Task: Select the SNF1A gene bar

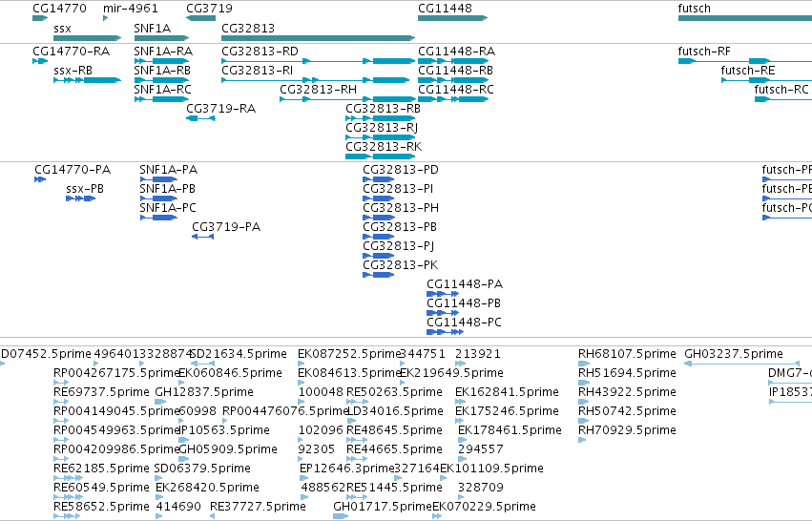Action: click(161, 38)
